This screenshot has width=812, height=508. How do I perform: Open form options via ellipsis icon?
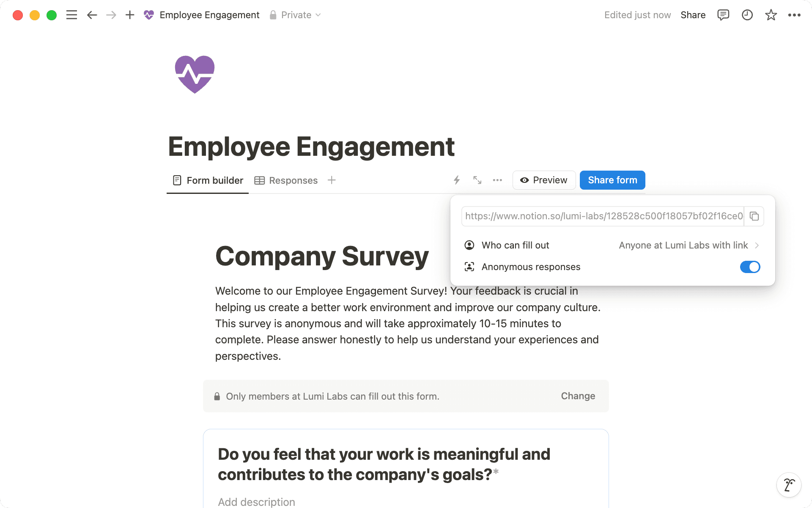point(497,180)
